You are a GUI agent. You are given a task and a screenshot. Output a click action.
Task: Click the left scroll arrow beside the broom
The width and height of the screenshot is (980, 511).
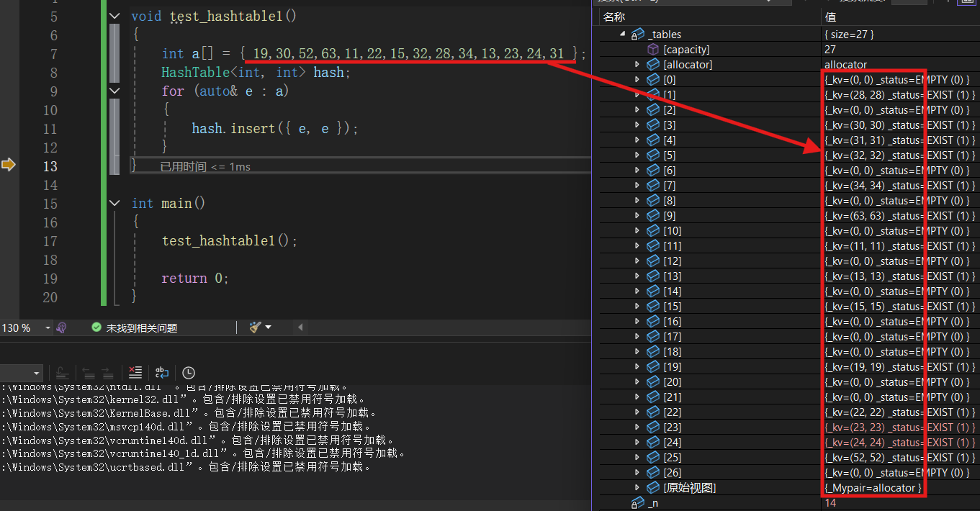click(300, 327)
